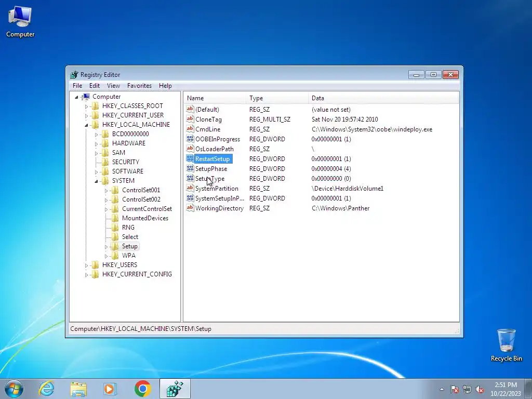Screen dimensions: 532x399
Task: Select the Select key folder icon
Action: coord(115,237)
